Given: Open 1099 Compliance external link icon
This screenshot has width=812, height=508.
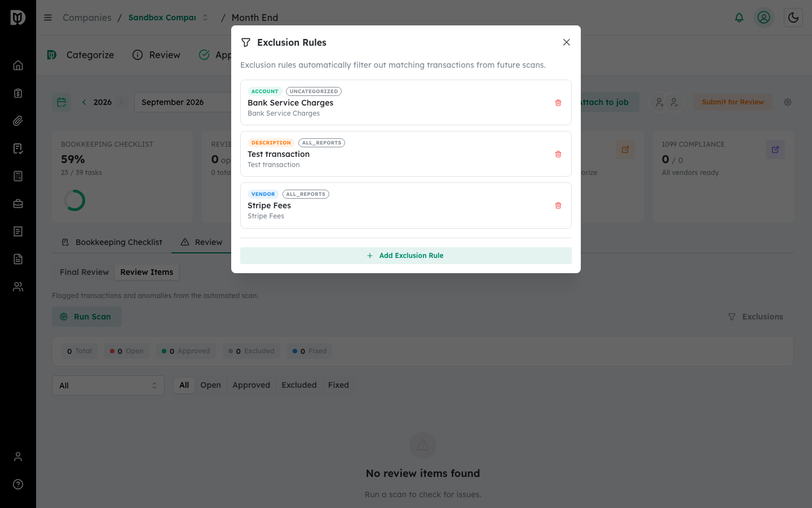Looking at the screenshot, I should 775,150.
